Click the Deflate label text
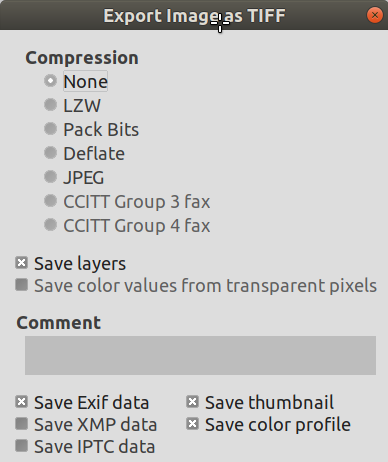The width and height of the screenshot is (388, 462). click(94, 153)
